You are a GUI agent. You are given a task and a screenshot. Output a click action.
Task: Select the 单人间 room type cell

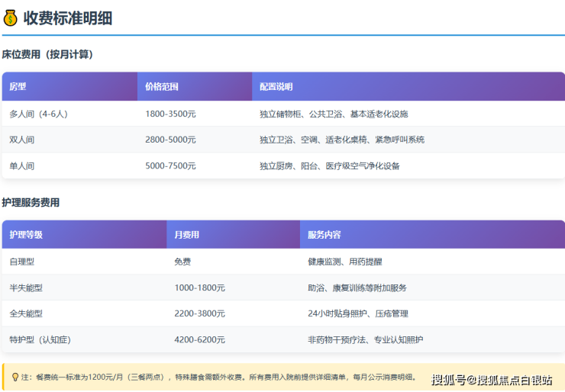pos(21,166)
